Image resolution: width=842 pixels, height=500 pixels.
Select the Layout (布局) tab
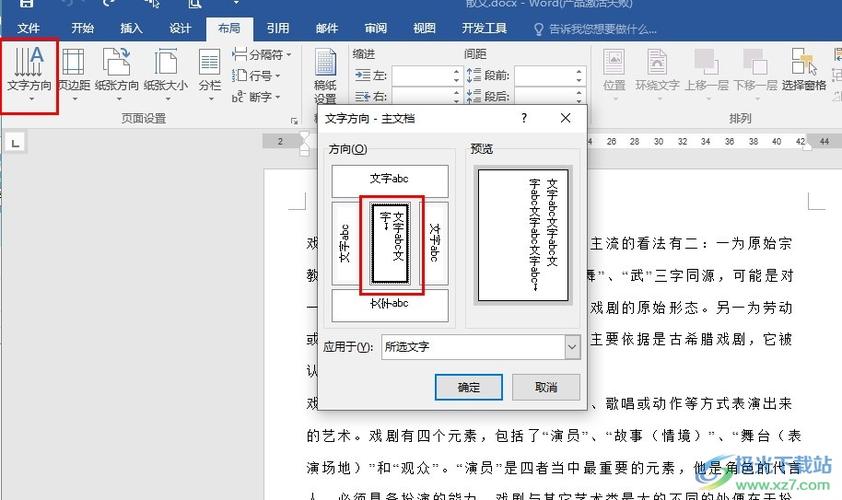[229, 28]
